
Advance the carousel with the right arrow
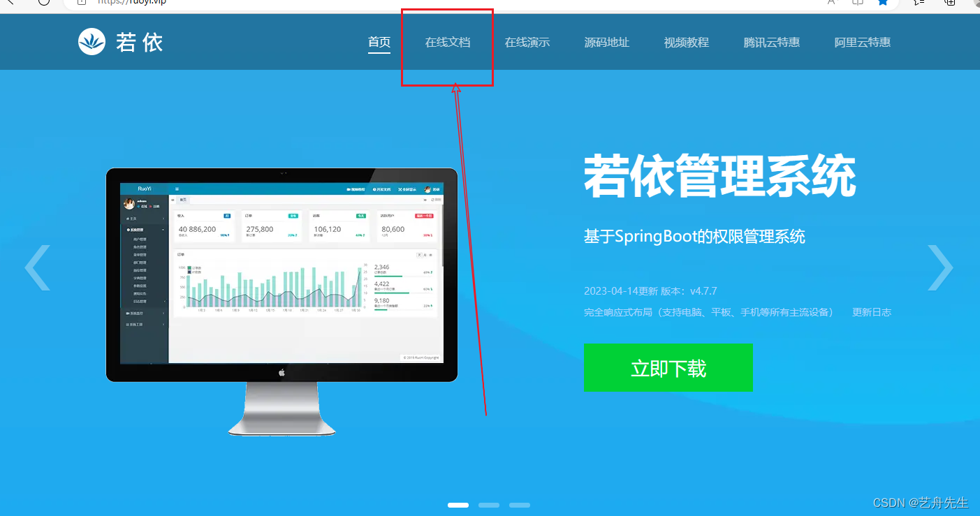click(940, 267)
